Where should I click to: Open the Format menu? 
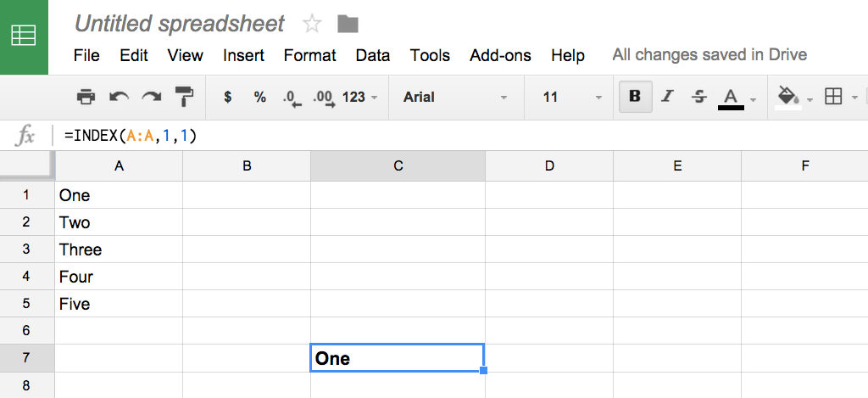pyautogui.click(x=309, y=55)
